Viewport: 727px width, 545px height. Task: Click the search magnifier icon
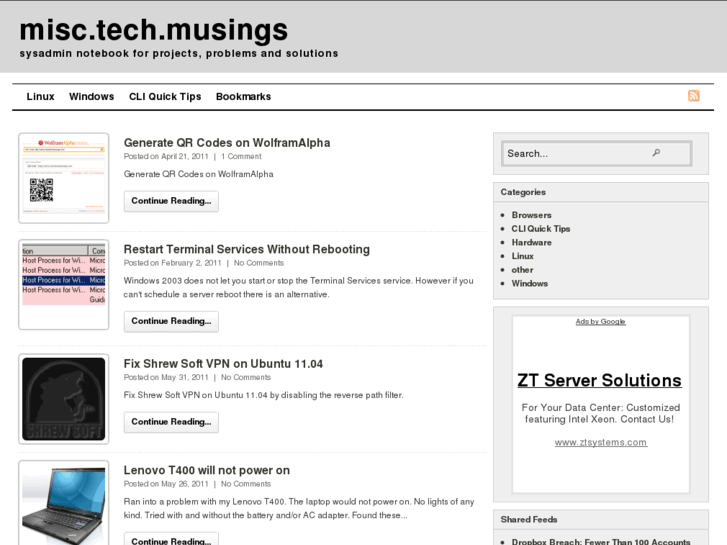(656, 153)
